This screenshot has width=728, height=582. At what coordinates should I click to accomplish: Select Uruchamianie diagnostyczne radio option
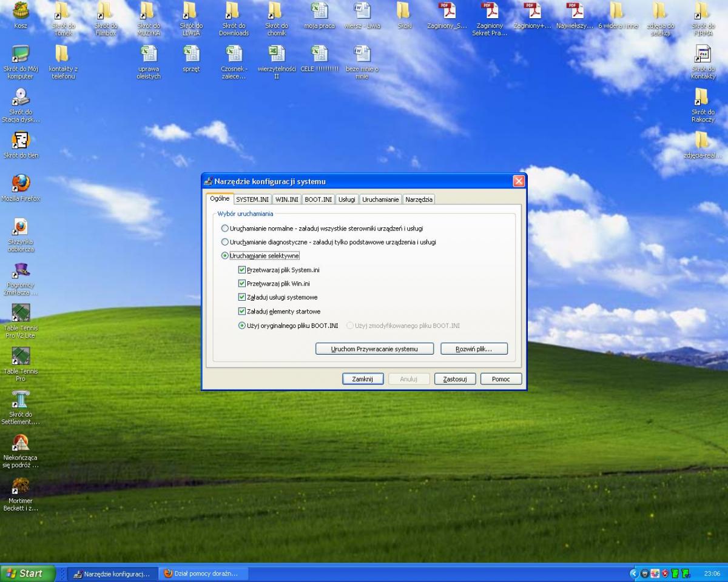click(x=225, y=242)
